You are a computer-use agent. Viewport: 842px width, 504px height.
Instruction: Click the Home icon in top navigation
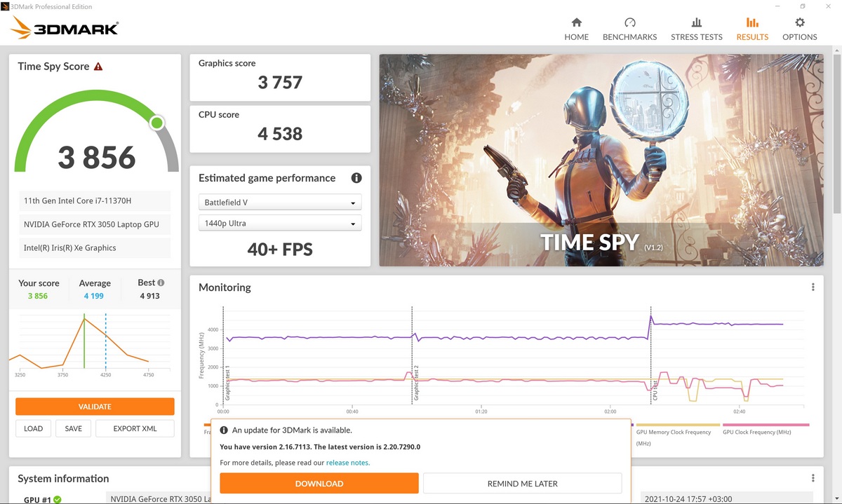tap(576, 23)
